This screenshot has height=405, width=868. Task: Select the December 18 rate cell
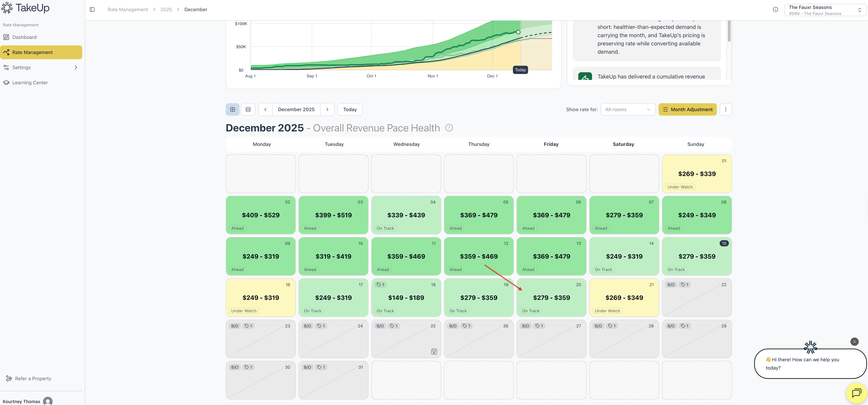click(x=406, y=297)
